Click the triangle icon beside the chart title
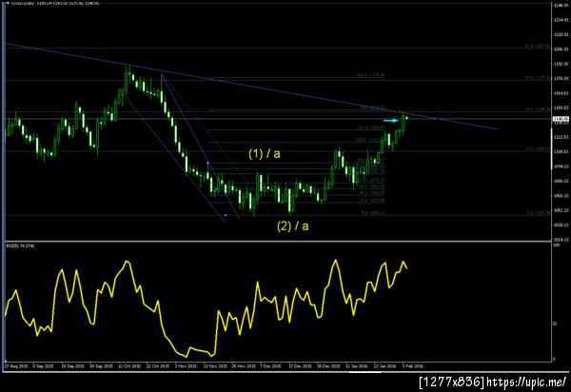The height and width of the screenshot is (392, 571). (8, 3)
